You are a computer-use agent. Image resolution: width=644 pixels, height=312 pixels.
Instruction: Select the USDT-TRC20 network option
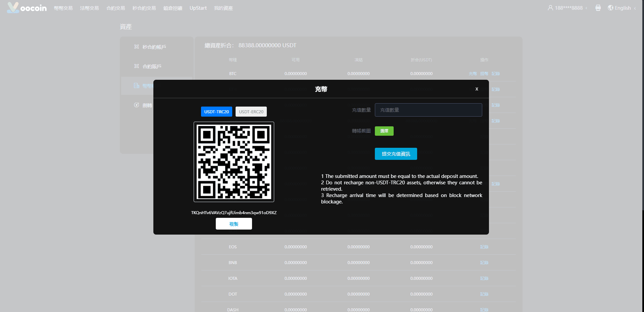coord(216,112)
